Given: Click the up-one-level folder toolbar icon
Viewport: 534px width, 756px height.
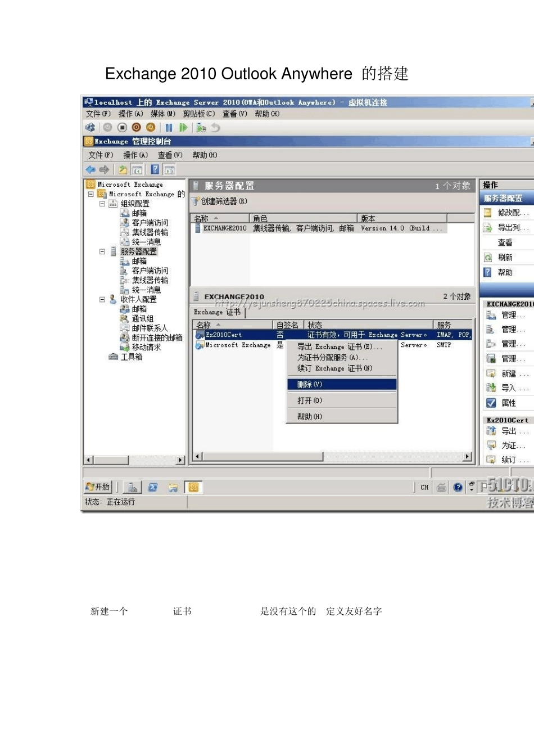Looking at the screenshot, I should pos(123,169).
